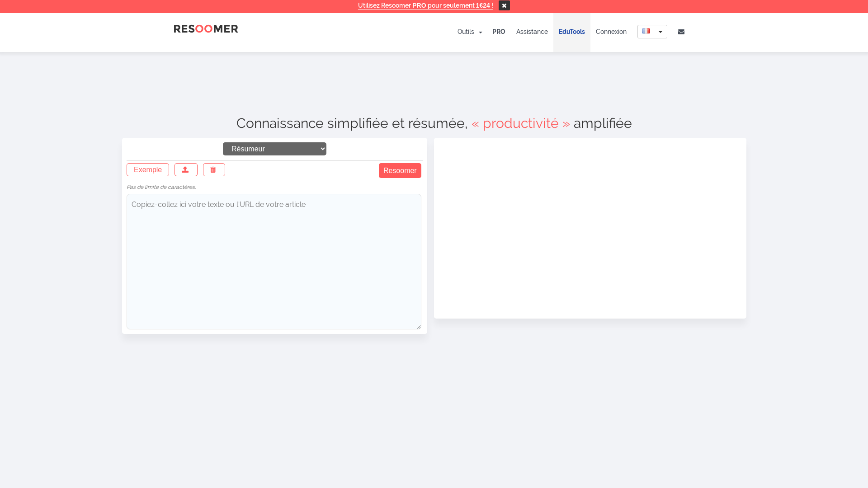
Task: Expand the Outils dropdown menu
Action: pos(469,32)
